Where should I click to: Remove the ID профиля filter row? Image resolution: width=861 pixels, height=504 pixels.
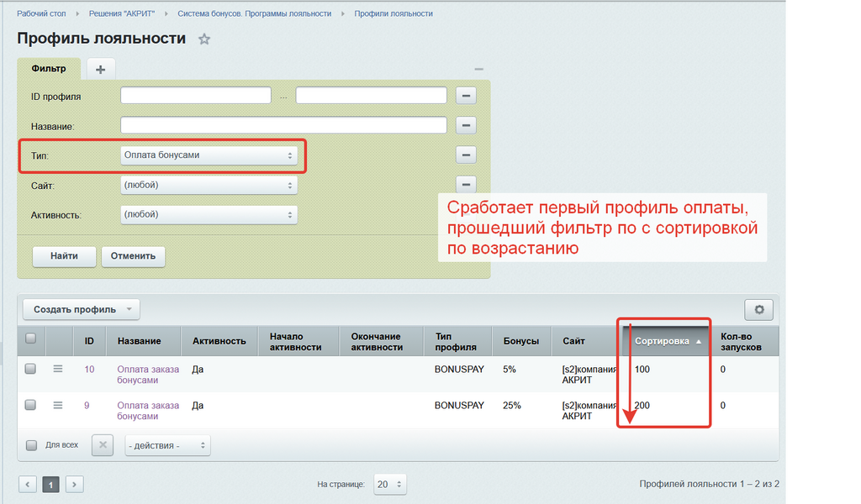click(x=466, y=96)
